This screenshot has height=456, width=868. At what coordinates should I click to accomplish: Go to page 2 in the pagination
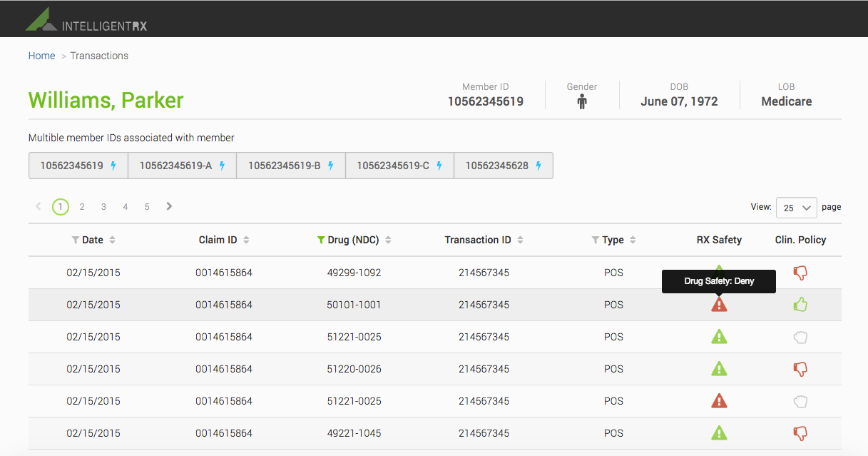coord(82,207)
